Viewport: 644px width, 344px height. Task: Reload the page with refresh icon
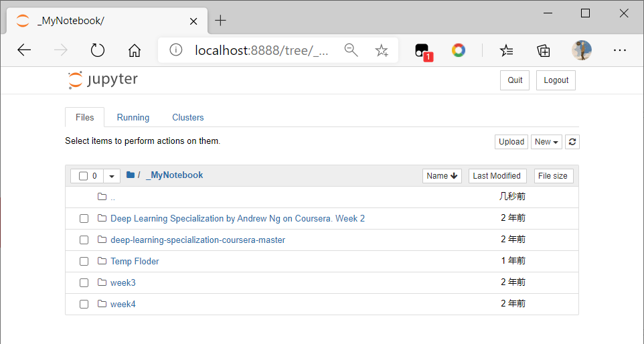coord(97,50)
